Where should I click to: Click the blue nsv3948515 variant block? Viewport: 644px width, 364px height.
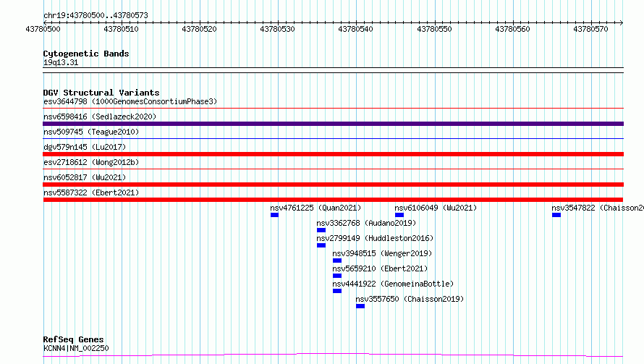coord(337,261)
